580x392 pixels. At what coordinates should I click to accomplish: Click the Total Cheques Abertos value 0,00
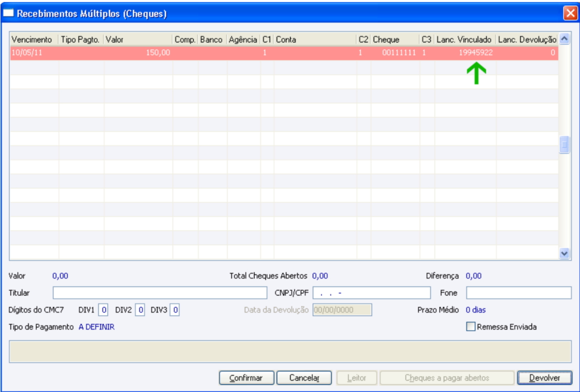(x=320, y=276)
